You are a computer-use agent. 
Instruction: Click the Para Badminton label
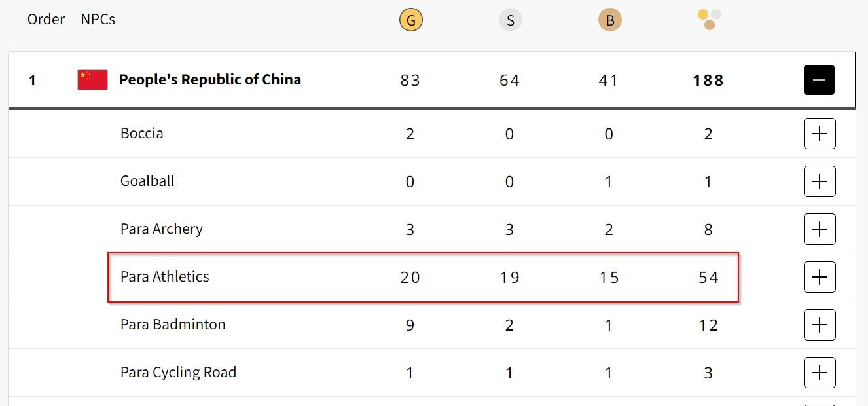point(173,325)
